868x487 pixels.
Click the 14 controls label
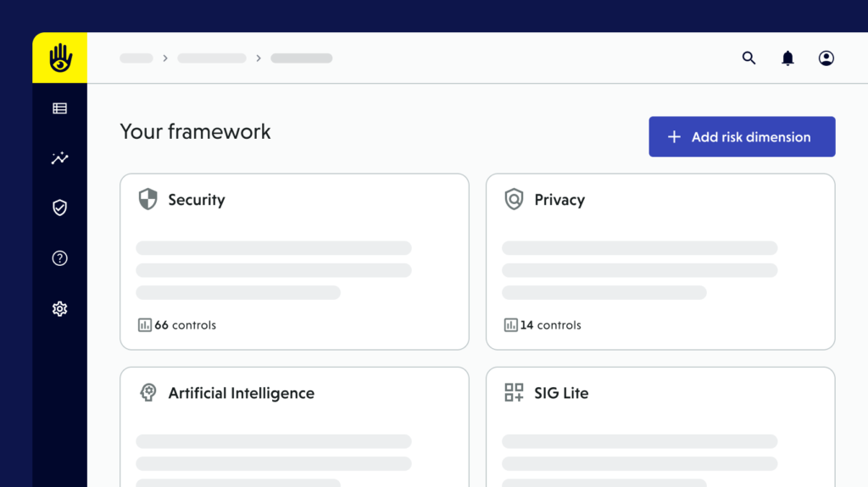[x=550, y=325]
